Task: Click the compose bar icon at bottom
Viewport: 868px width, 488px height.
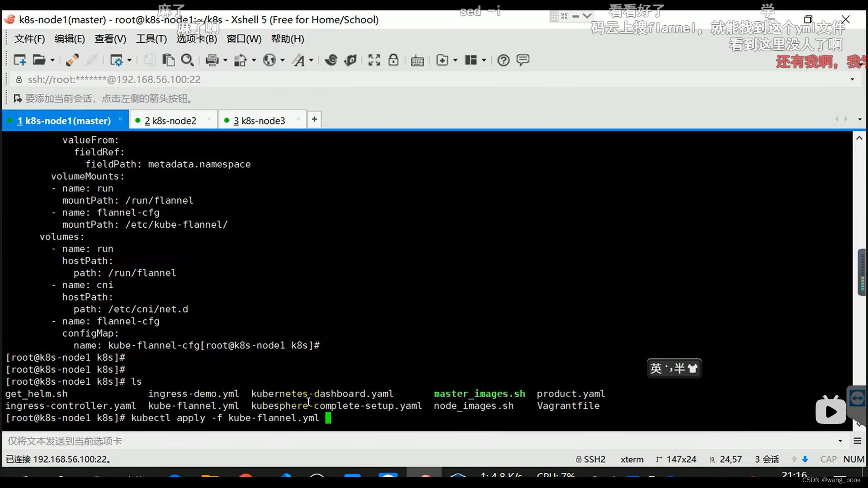Action: coord(857,441)
